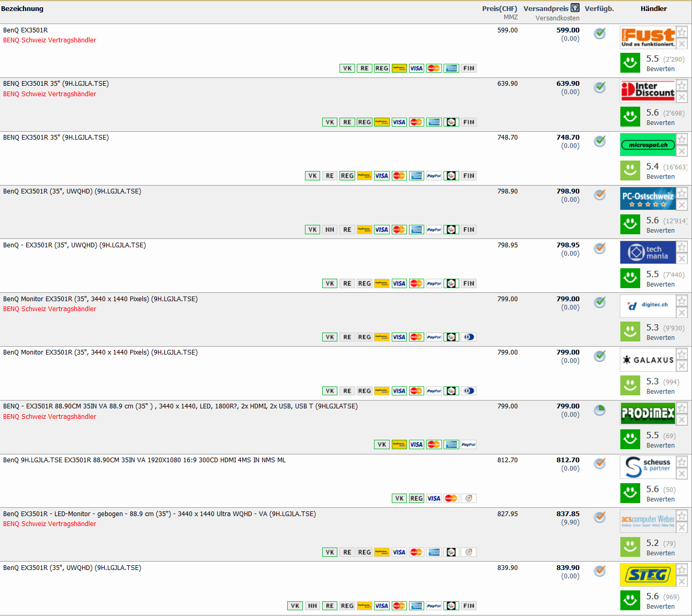Click the smiley rating icon for microspot.ch
The height and width of the screenshot is (616, 692).
point(630,170)
